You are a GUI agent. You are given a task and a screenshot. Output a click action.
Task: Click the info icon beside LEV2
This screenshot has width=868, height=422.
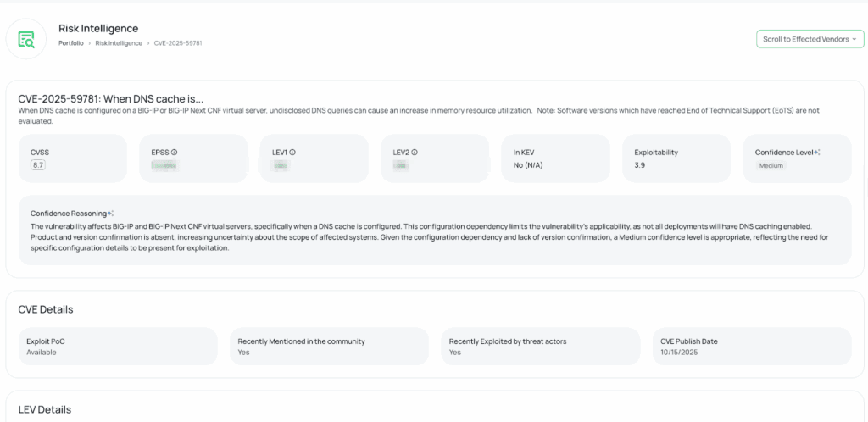(x=415, y=153)
